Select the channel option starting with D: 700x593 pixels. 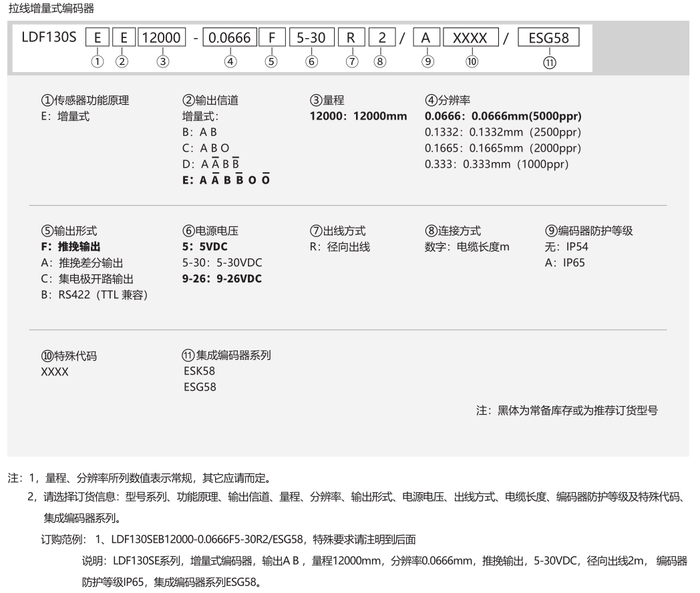[210, 164]
